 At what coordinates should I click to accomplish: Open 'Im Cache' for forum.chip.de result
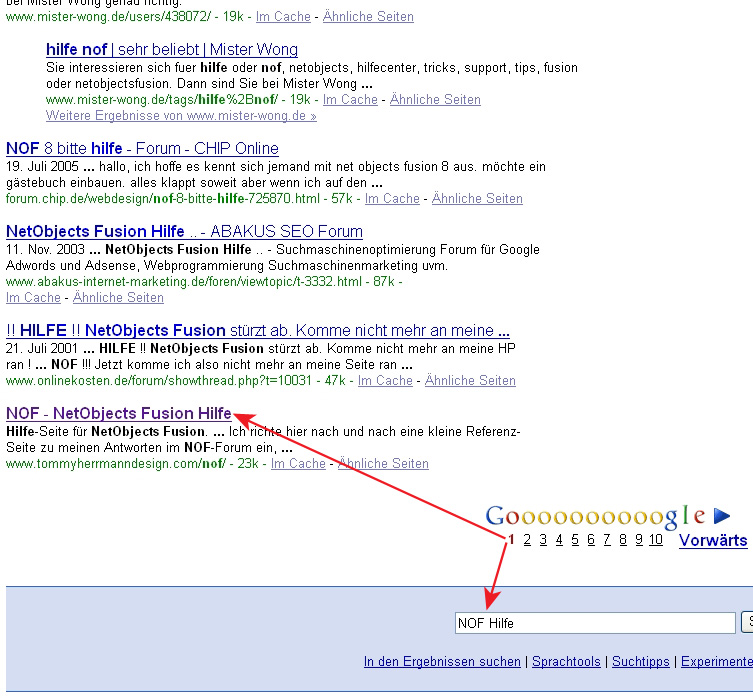pyautogui.click(x=392, y=198)
